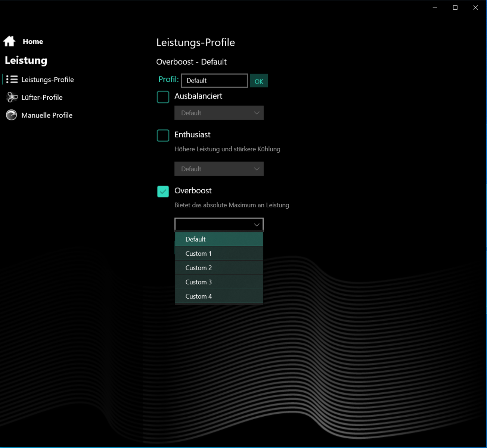Pick Custom 2 from the list
Screen dimensions: 487x448
click(219, 268)
